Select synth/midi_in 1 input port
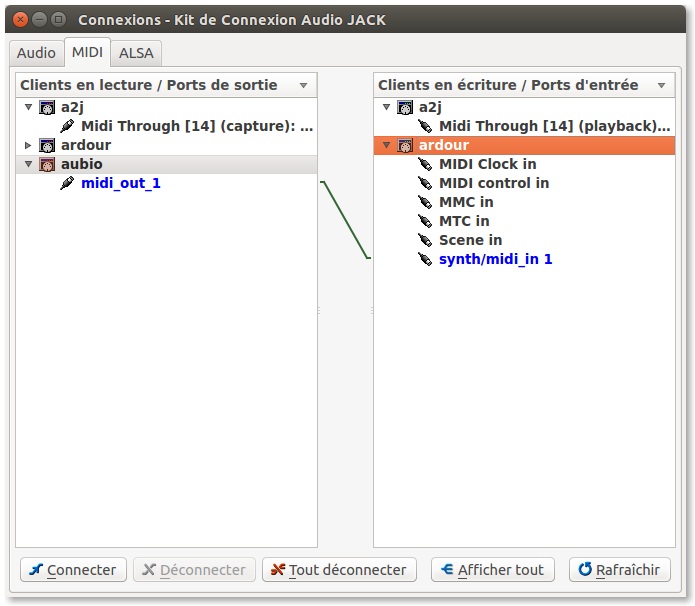The width and height of the screenshot is (695, 606). 496,259
